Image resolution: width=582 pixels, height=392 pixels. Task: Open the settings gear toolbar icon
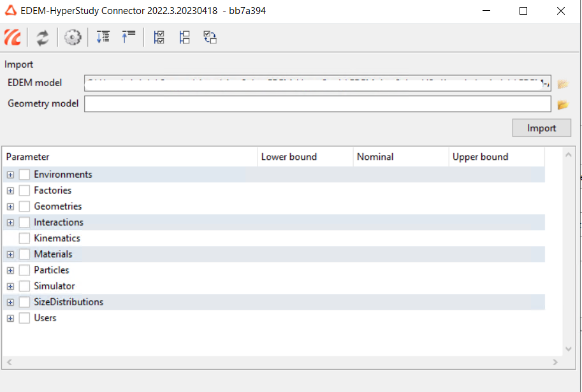(x=73, y=38)
